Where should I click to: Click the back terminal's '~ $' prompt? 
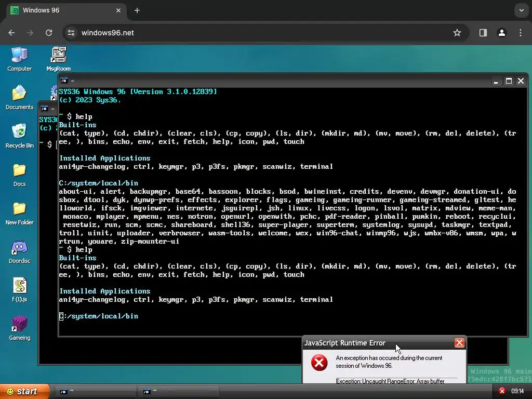(x=46, y=144)
